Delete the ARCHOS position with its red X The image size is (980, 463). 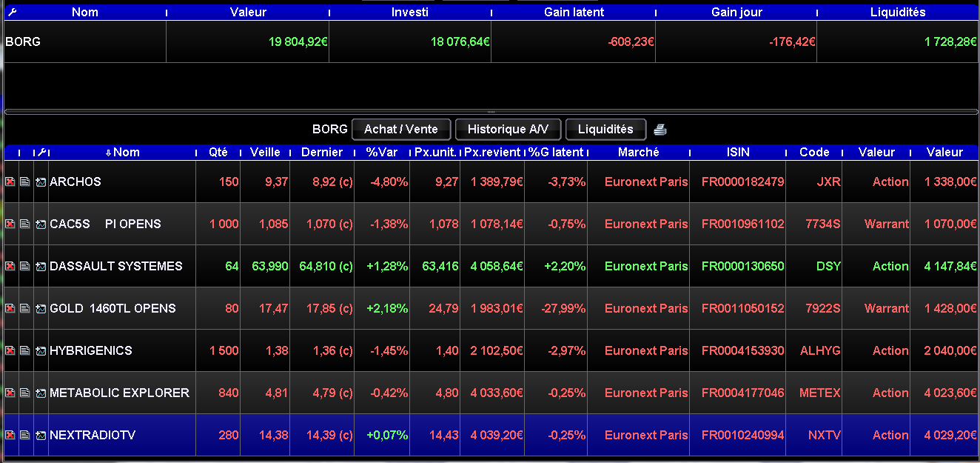pos(10,181)
